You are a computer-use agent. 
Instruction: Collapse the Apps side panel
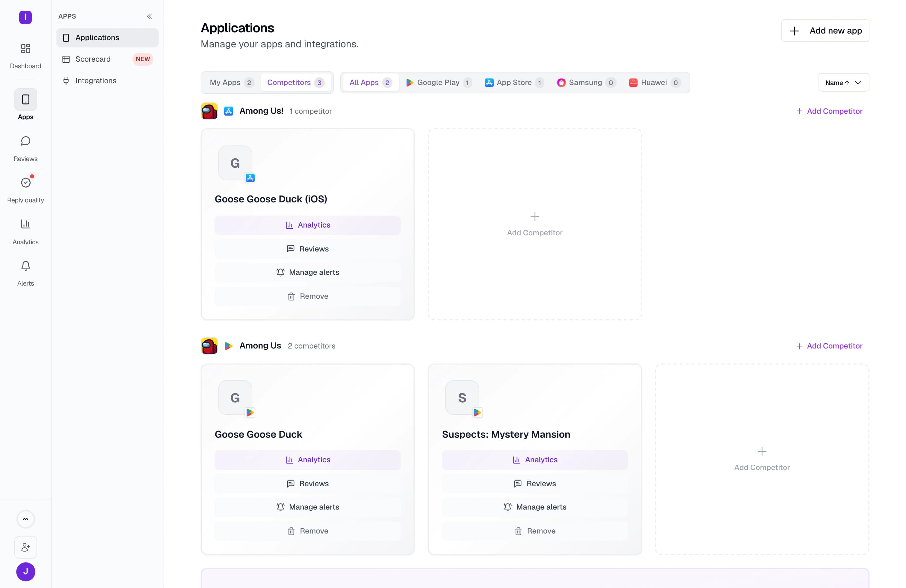pos(149,16)
